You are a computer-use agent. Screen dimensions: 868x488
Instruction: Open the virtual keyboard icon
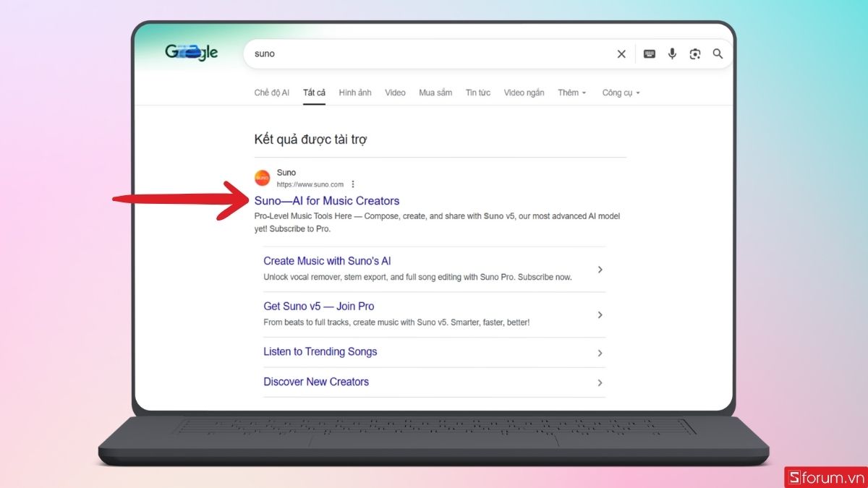[650, 53]
